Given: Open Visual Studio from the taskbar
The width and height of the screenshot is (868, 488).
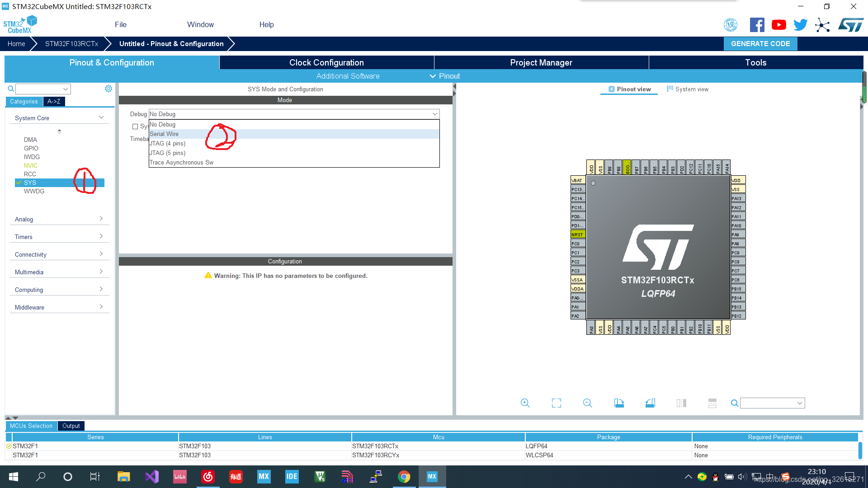Looking at the screenshot, I should 152,477.
